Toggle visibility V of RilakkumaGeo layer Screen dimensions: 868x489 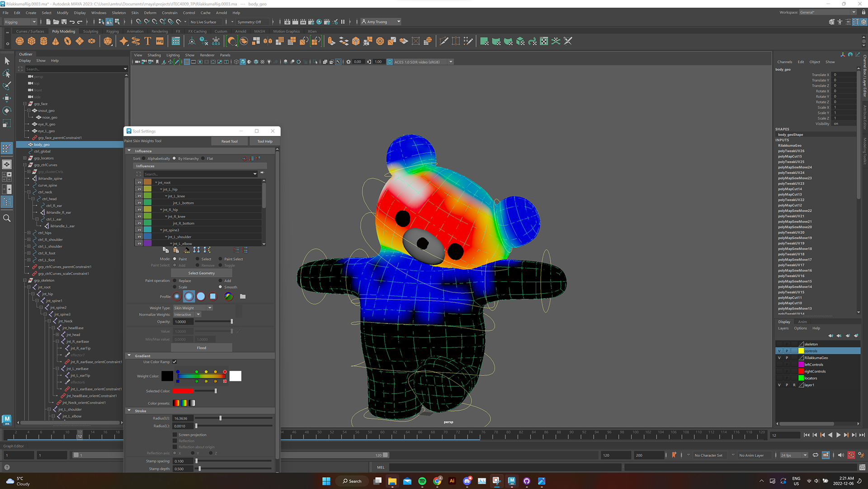click(779, 358)
